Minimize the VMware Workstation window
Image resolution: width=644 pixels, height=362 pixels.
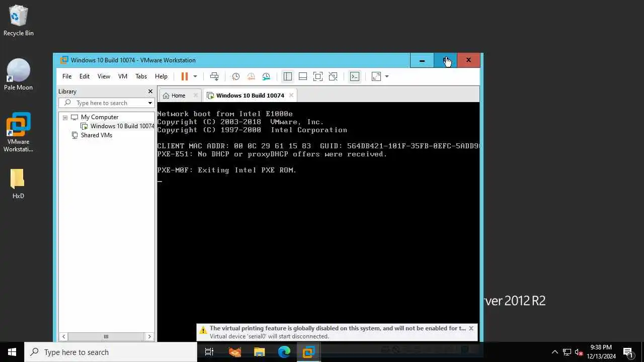click(422, 60)
